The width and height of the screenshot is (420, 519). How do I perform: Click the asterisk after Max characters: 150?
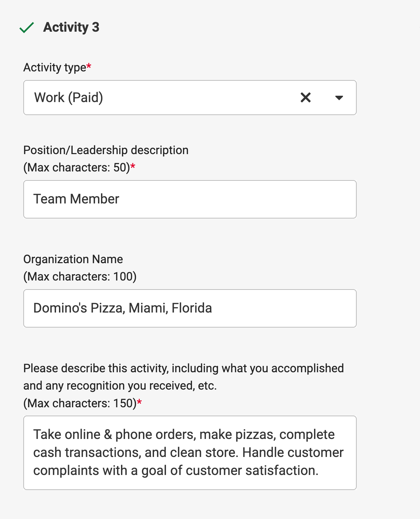click(140, 402)
